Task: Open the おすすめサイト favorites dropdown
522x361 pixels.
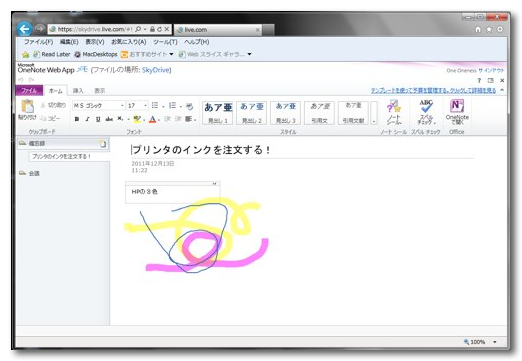Action: (x=147, y=54)
